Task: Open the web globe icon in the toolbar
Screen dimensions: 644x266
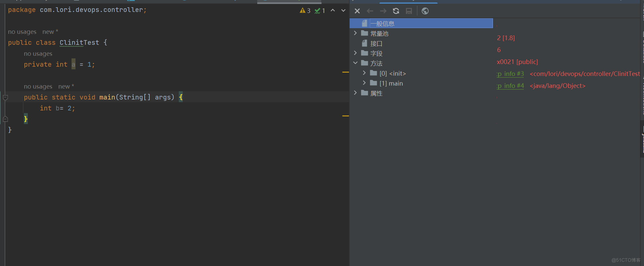Action: click(425, 11)
